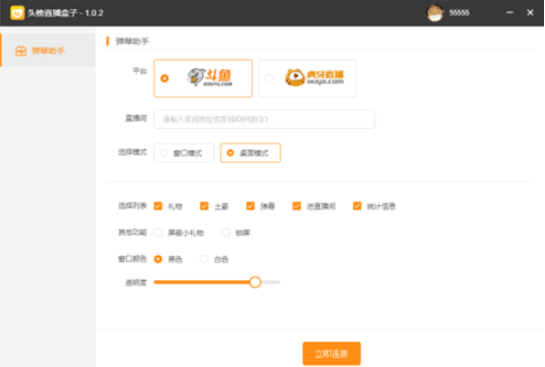Close the live box window
Screen dimensions: 545x367
(x=530, y=13)
